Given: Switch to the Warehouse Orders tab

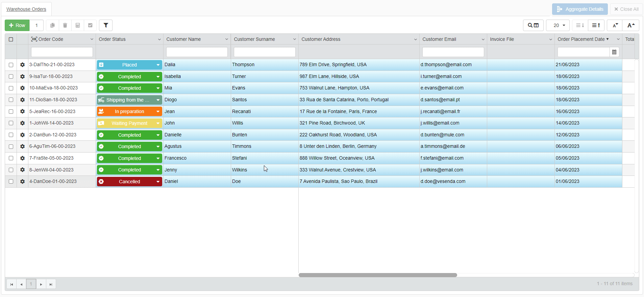Looking at the screenshot, I should 26,9.
